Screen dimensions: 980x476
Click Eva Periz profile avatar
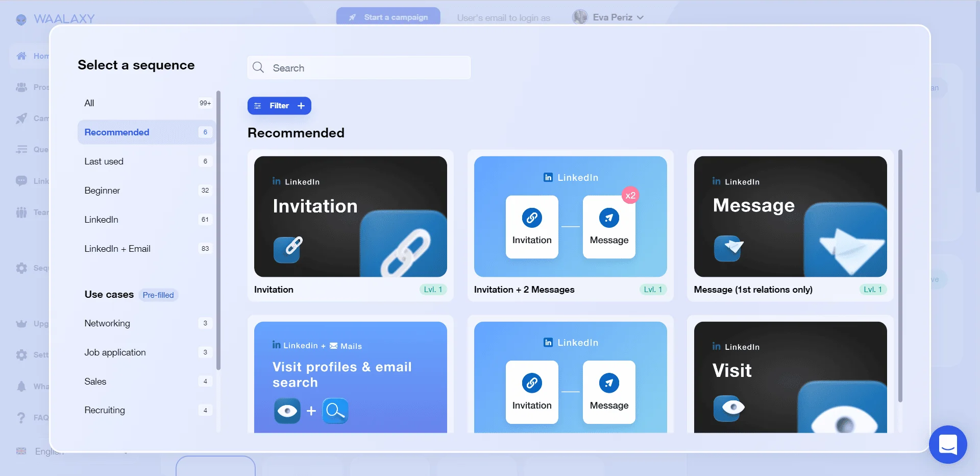click(580, 17)
